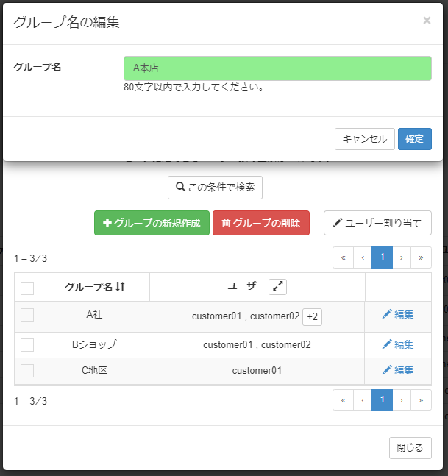The height and width of the screenshot is (476, 448).
Task: Click customer01 in the C地区 row
Action: 257,371
